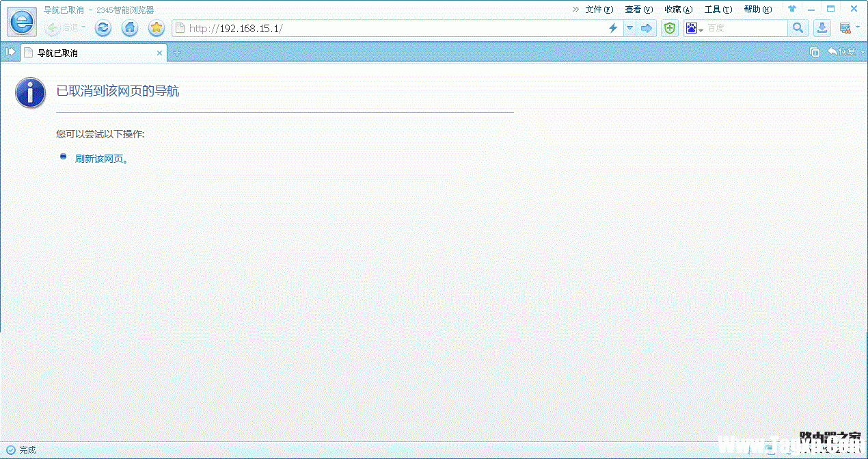Start search with the magnifier icon

(x=798, y=28)
